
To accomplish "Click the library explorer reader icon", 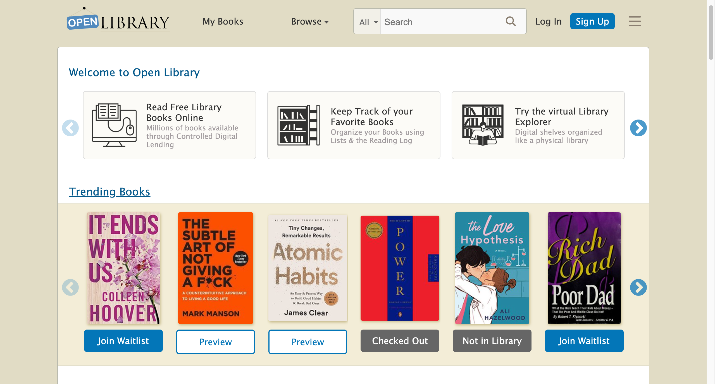I will click(482, 125).
